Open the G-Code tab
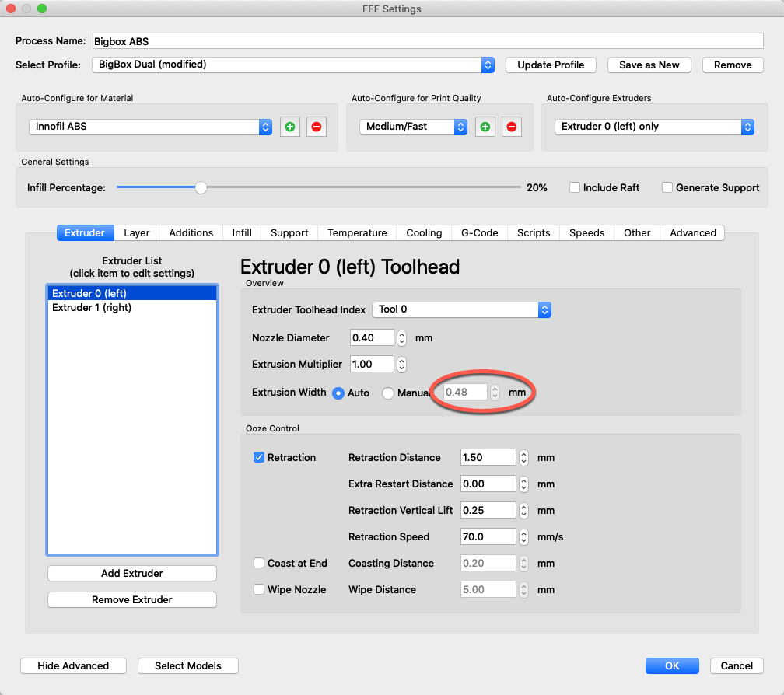 pos(479,233)
